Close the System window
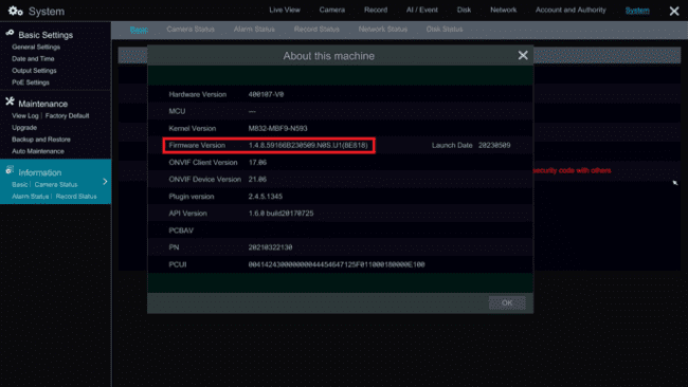 (x=674, y=11)
